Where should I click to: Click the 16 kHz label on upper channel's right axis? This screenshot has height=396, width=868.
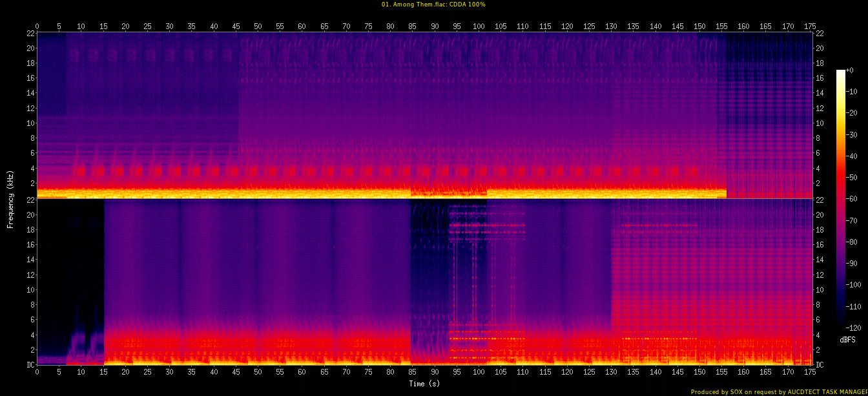tap(820, 78)
